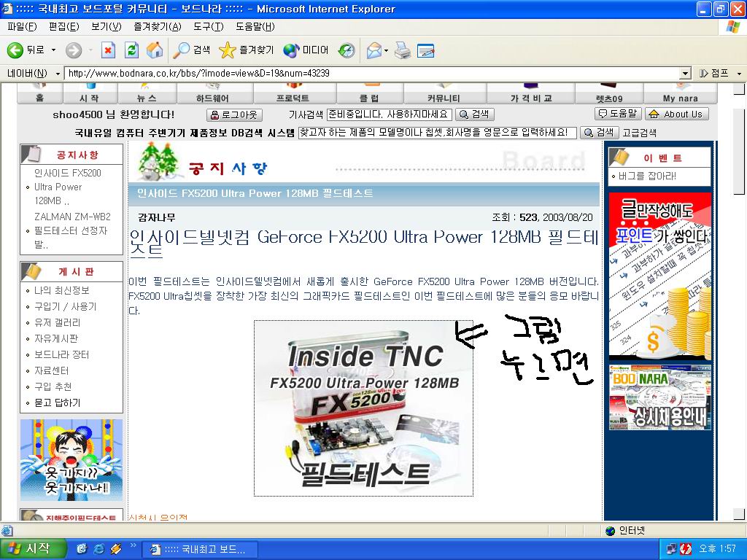
Task: Click the Edit toolbar icon after printer
Action: pos(425,50)
